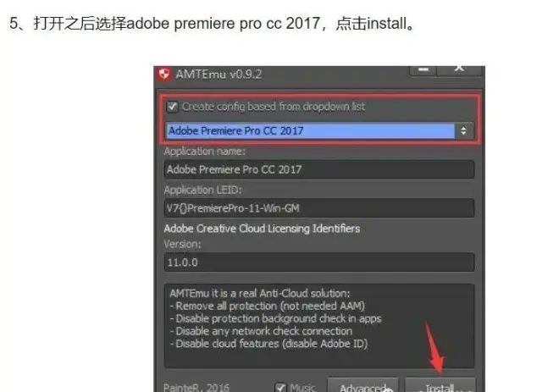Select the Application LEID text field
The width and height of the screenshot is (559, 392).
click(319, 208)
